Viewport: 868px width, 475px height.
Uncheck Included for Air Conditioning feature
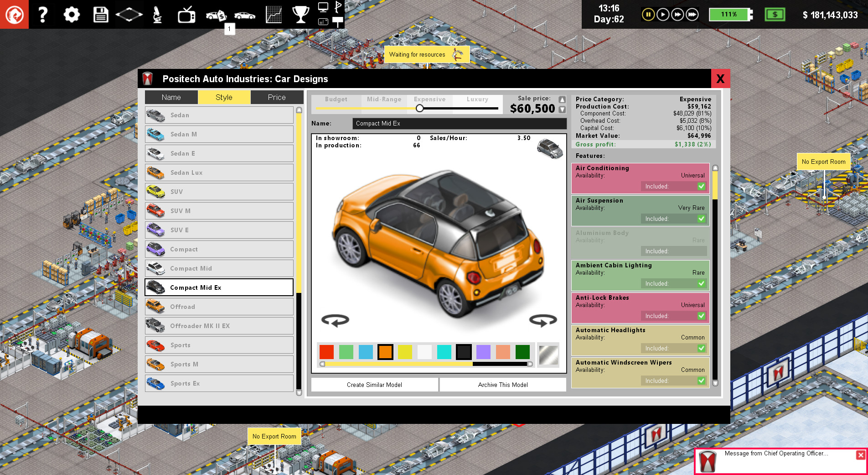[x=701, y=186]
